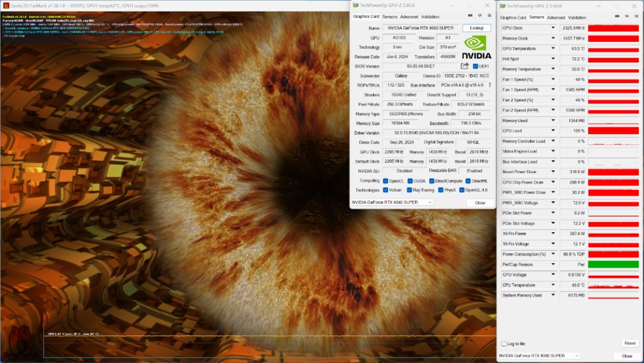Click the Driver Version field
This screenshot has height=363, width=644.
tap(436, 133)
